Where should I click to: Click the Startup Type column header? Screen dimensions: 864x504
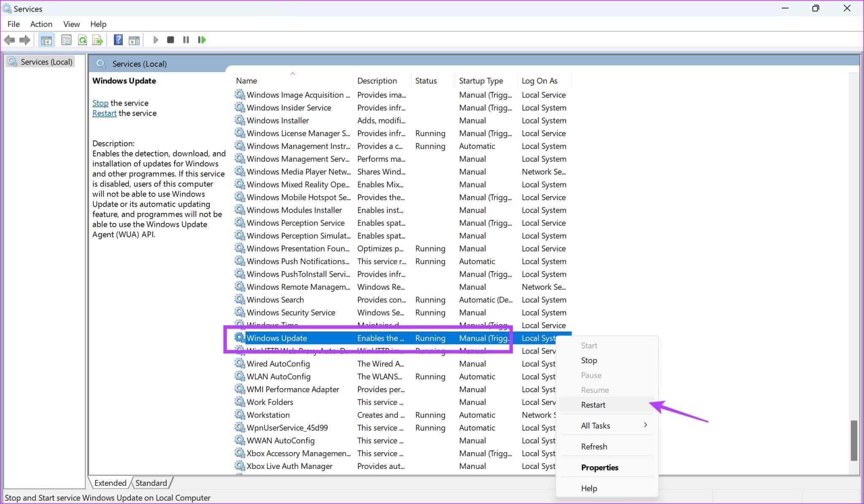[x=481, y=81]
